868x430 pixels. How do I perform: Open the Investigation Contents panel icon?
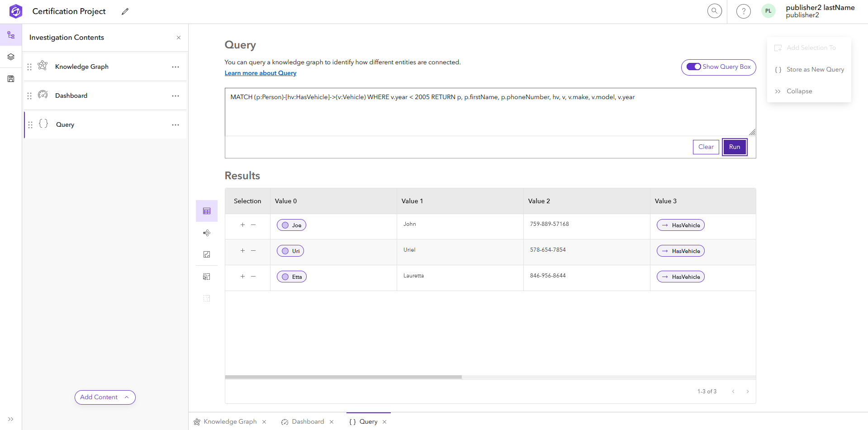[x=11, y=34]
